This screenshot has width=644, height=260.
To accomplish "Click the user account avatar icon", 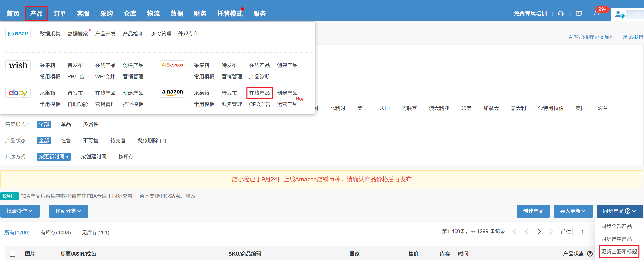I will pos(619,15).
